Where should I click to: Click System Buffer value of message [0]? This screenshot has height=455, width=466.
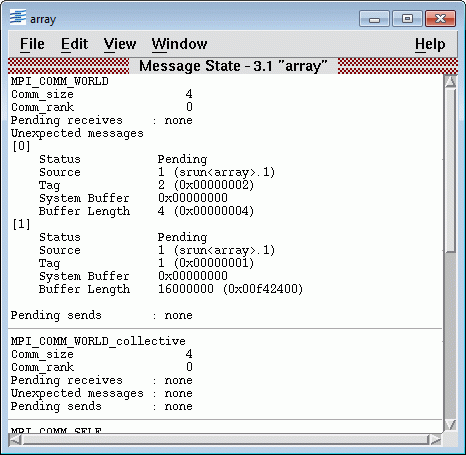(x=193, y=198)
